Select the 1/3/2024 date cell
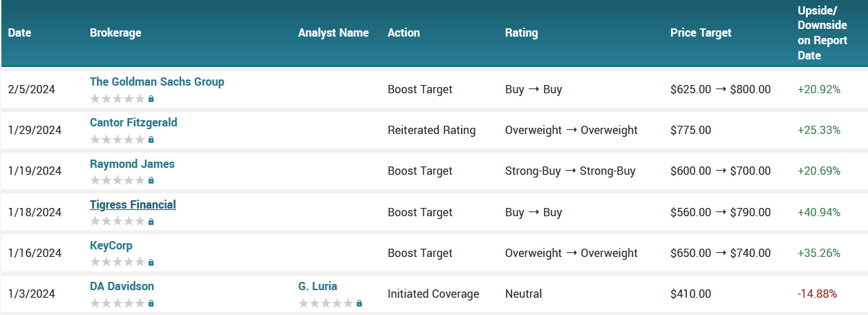 [32, 294]
